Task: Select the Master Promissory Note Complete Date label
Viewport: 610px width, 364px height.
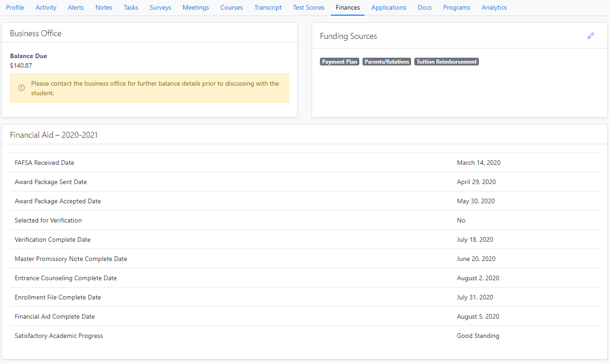Action: [71, 259]
